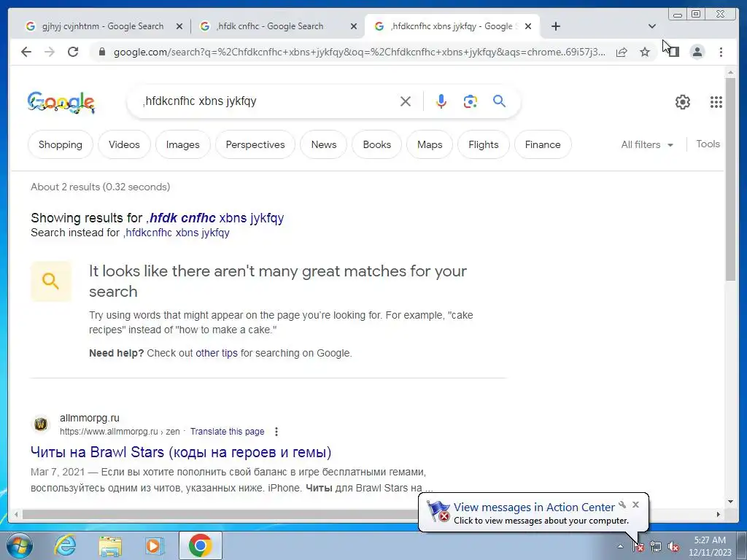
Task: Filter results by Finance
Action: [x=543, y=144]
